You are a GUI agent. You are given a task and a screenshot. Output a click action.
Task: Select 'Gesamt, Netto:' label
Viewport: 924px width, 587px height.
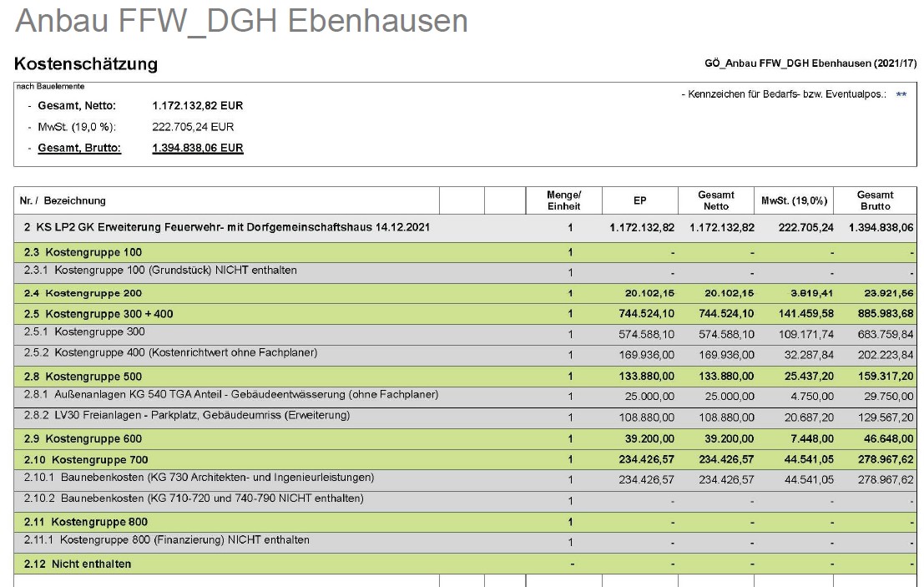click(77, 105)
